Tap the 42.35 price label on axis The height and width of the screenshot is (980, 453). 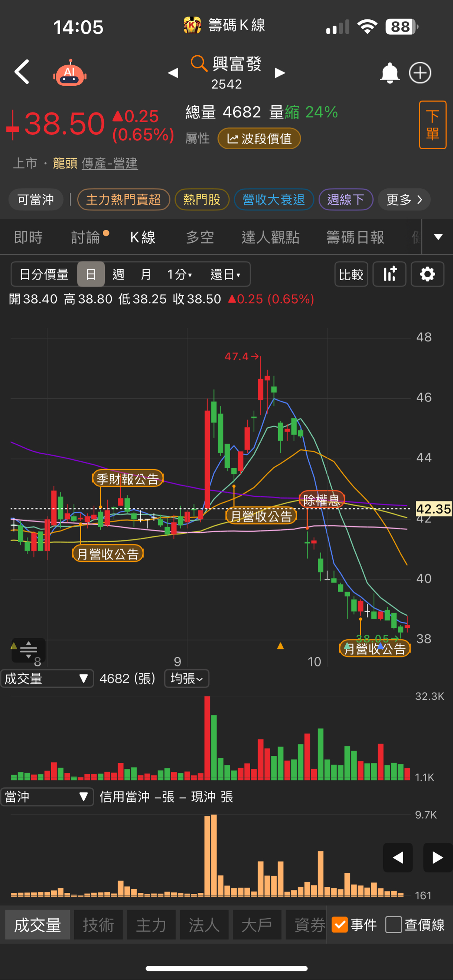pyautogui.click(x=434, y=509)
